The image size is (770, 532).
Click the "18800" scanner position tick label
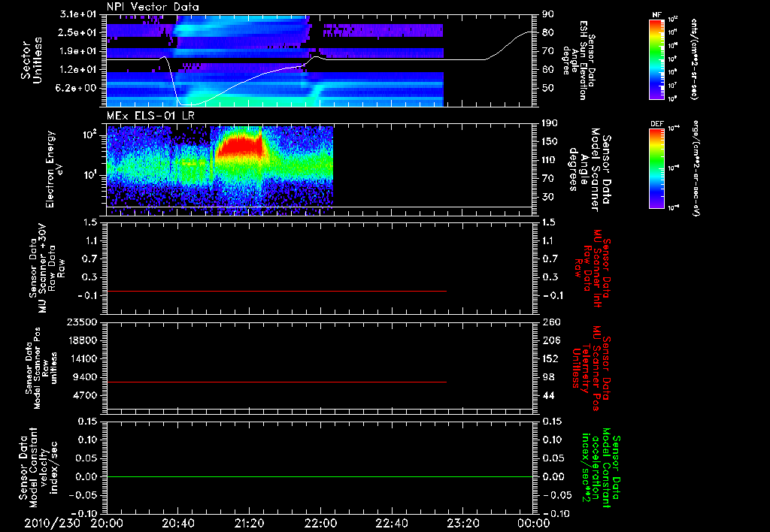(x=82, y=340)
